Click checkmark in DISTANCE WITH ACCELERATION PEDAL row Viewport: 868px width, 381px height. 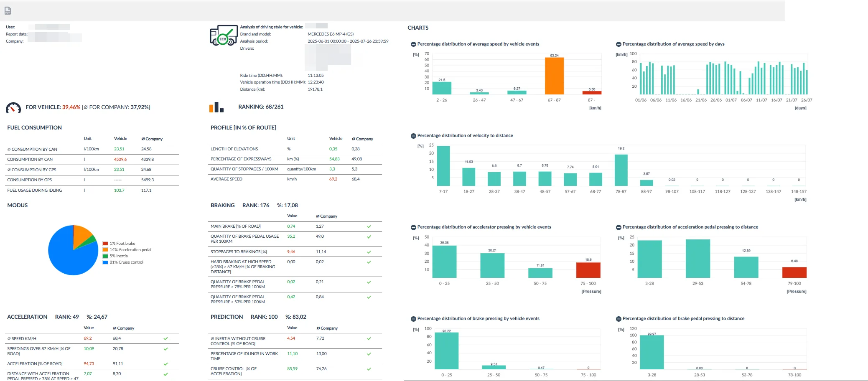point(165,374)
